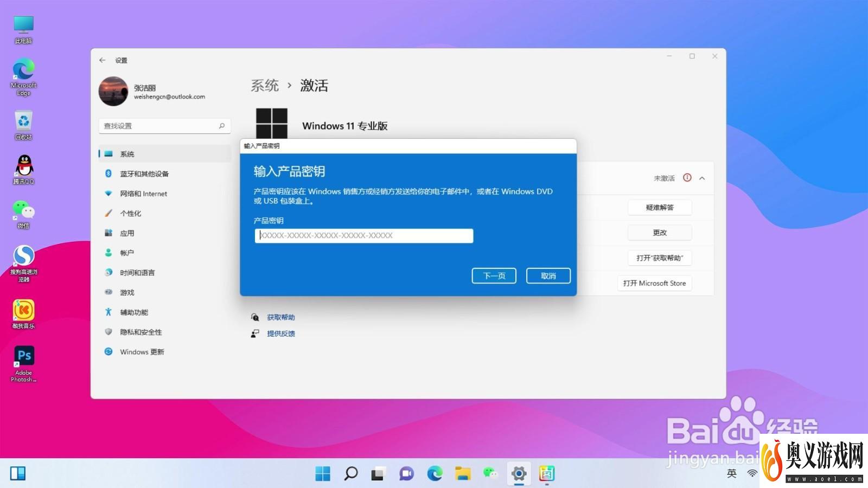Focus the 查找设置 search box

coord(165,126)
